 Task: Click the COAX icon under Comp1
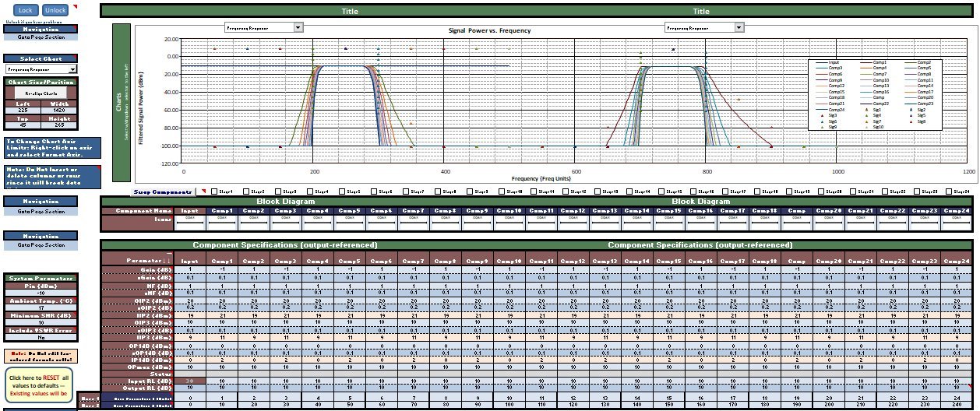[x=223, y=223]
